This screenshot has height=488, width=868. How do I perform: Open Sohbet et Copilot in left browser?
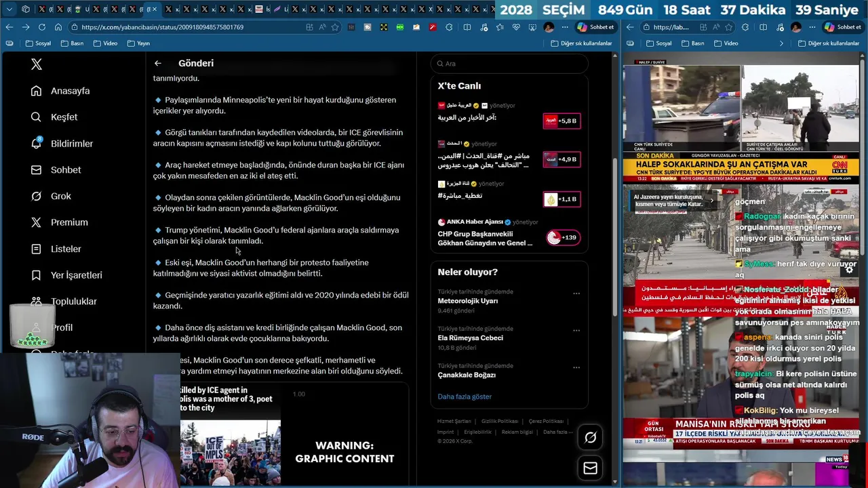[595, 27]
